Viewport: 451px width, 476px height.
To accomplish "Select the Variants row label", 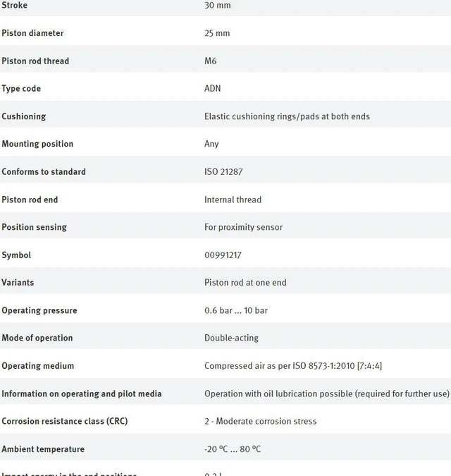I will (18, 282).
